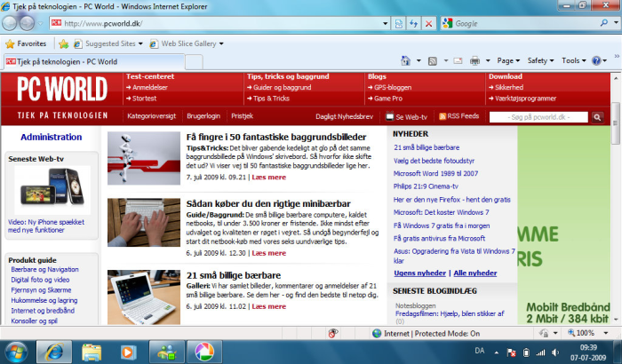Image resolution: width=622 pixels, height=364 pixels.
Task: Click the IE Back navigation button
Action: coord(9,23)
